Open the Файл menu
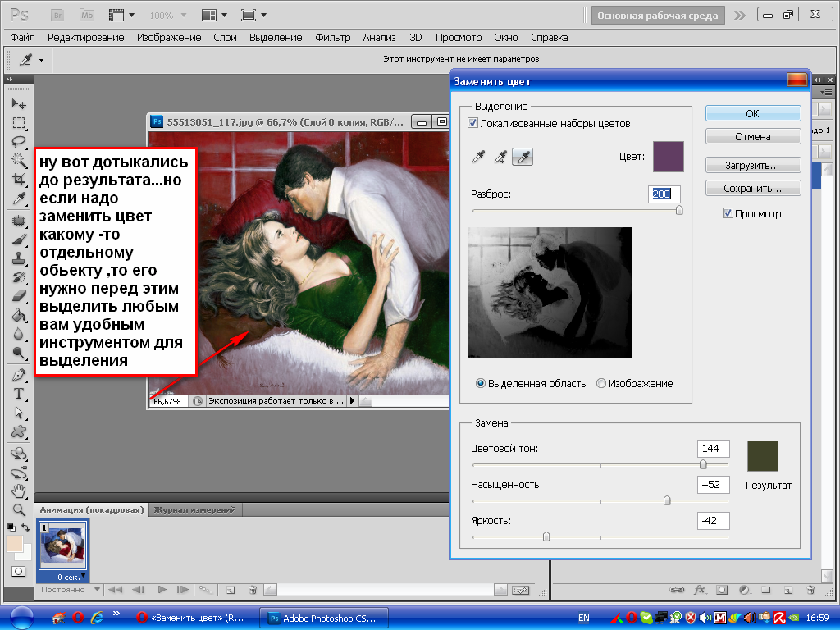 [22, 38]
